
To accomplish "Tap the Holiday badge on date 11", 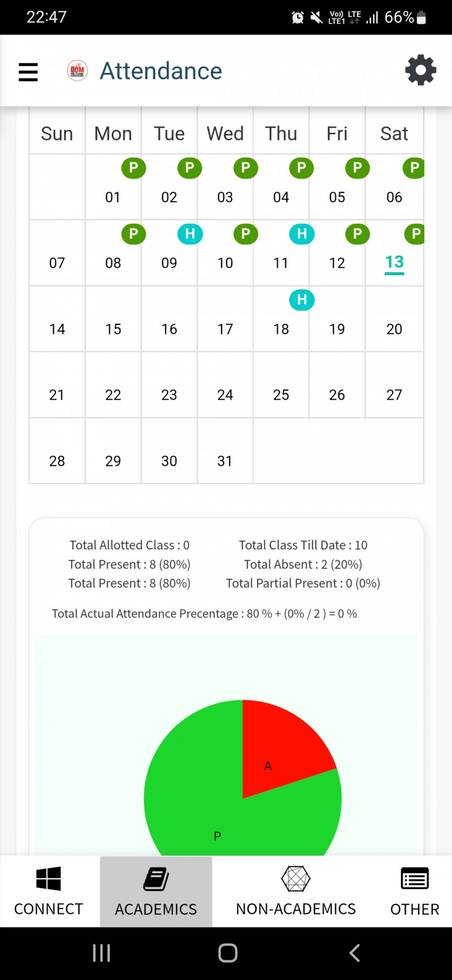I will (x=302, y=233).
